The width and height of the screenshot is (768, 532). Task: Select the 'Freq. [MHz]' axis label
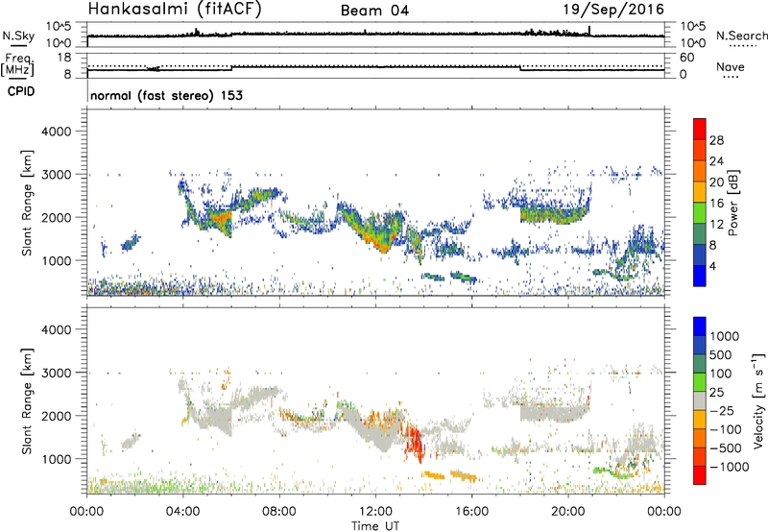[17, 64]
